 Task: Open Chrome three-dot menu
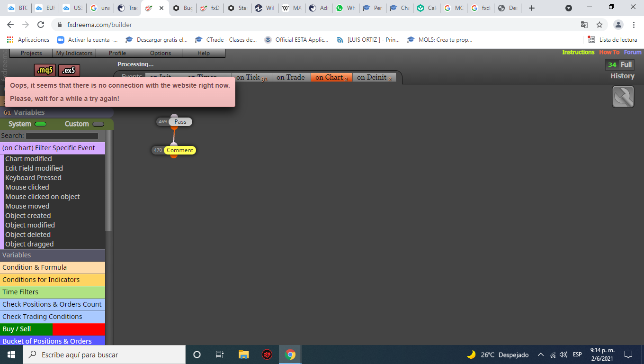pyautogui.click(x=634, y=25)
